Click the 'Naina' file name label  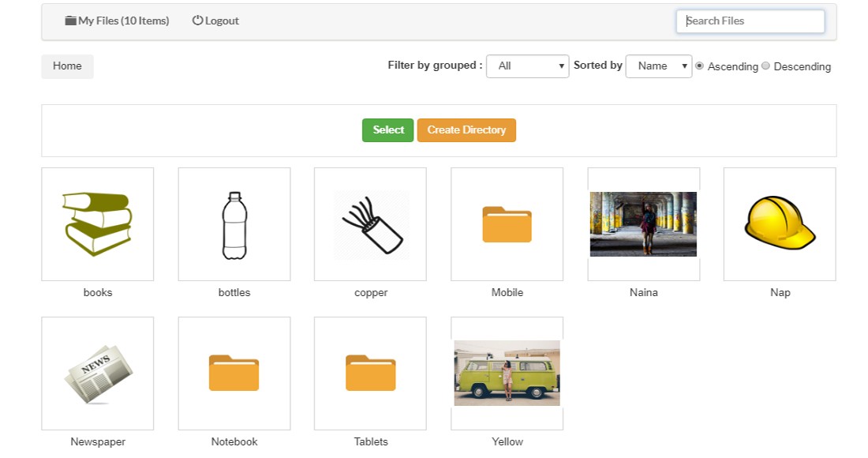tap(644, 292)
